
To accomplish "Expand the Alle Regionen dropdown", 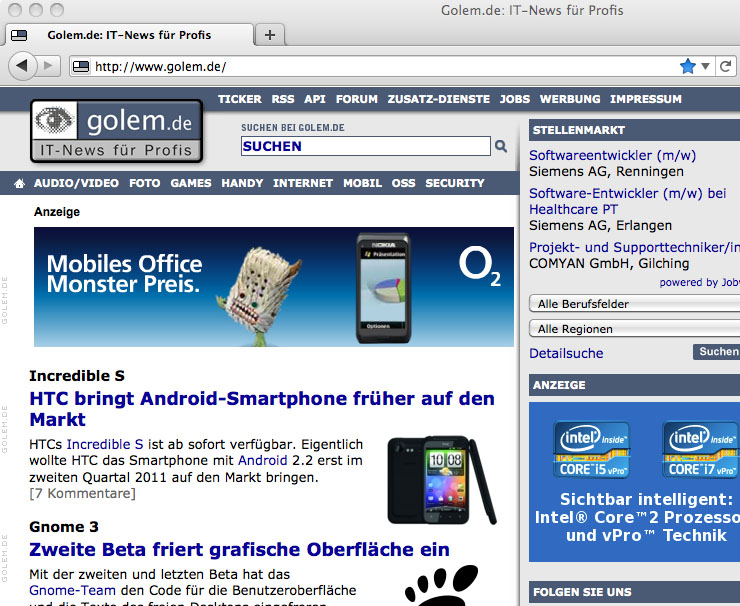I will point(634,329).
